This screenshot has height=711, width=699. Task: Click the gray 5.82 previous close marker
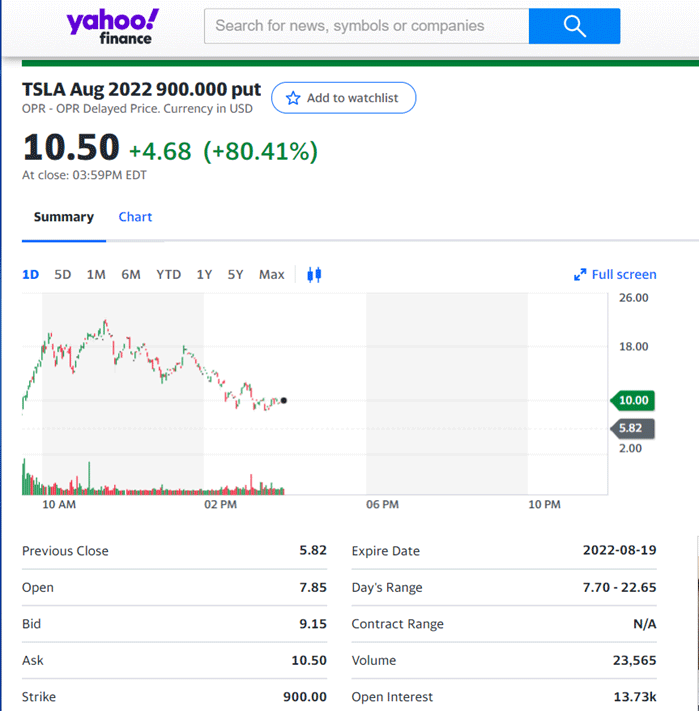click(633, 428)
